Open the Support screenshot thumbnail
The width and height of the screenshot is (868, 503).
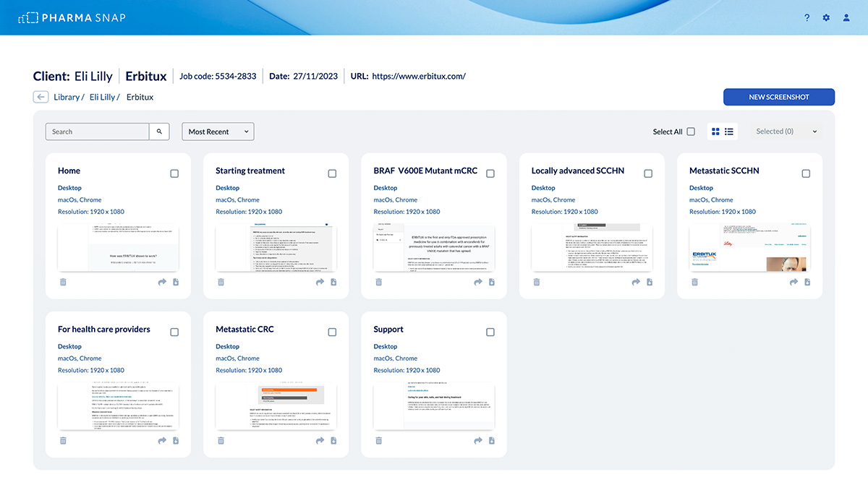point(434,405)
